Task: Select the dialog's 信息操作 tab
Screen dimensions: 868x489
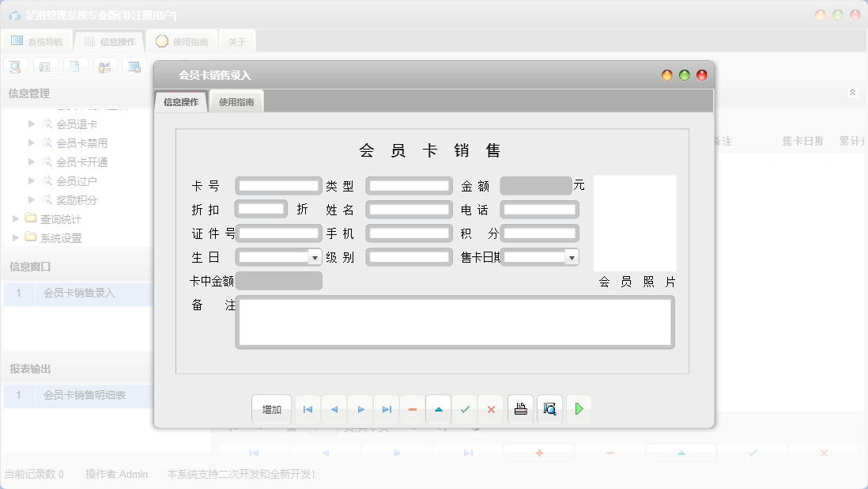Action: [x=181, y=102]
